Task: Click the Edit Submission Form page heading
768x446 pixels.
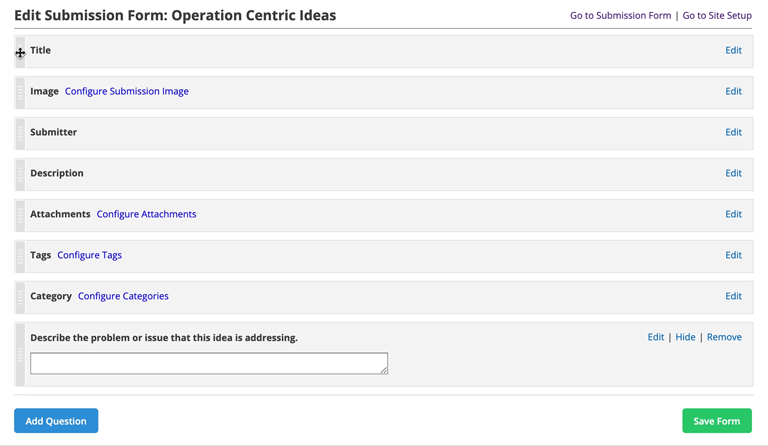Action: 175,15
